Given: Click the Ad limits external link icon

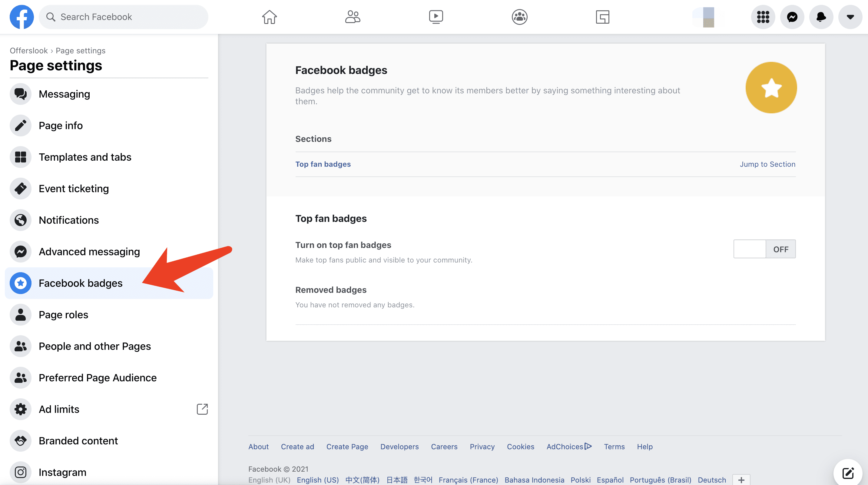Looking at the screenshot, I should [x=203, y=409].
